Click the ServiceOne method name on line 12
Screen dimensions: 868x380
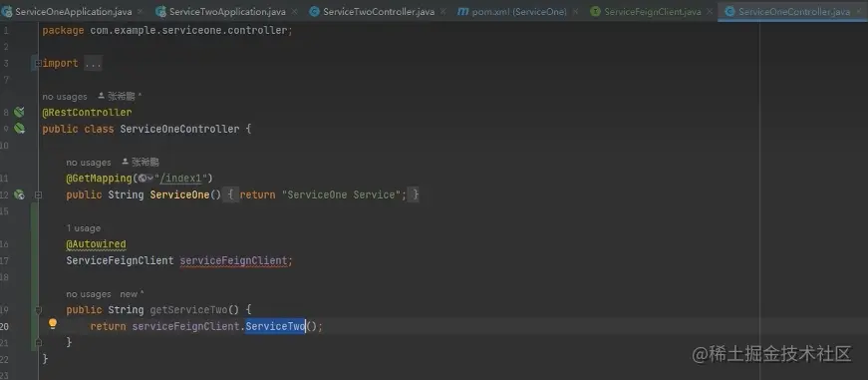tap(180, 194)
